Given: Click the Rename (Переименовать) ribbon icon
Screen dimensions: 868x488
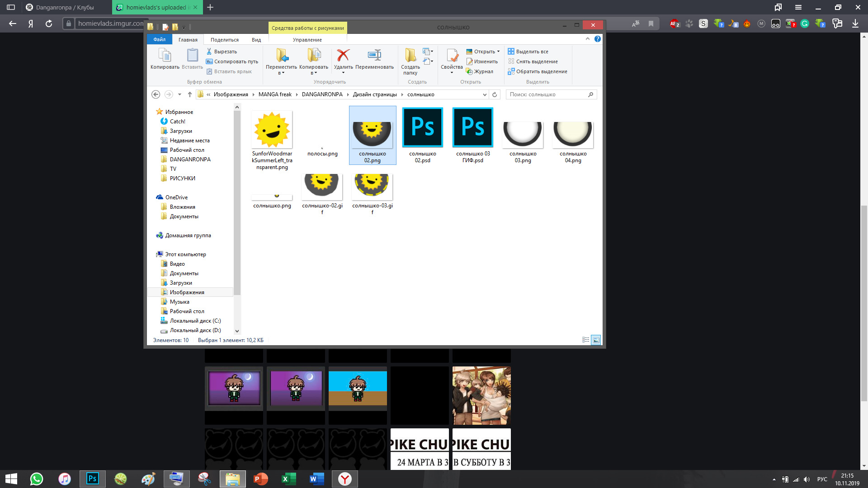Looking at the screenshot, I should point(374,56).
